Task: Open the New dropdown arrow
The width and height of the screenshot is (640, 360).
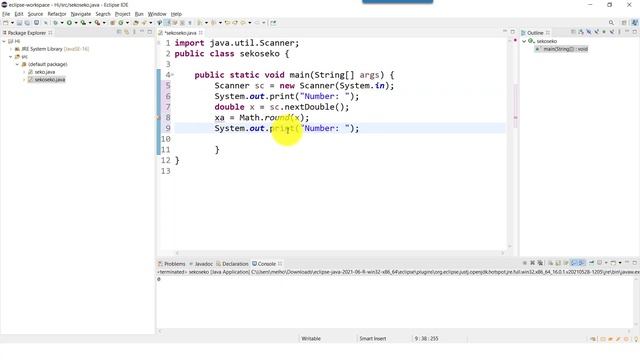Action: coord(12,23)
